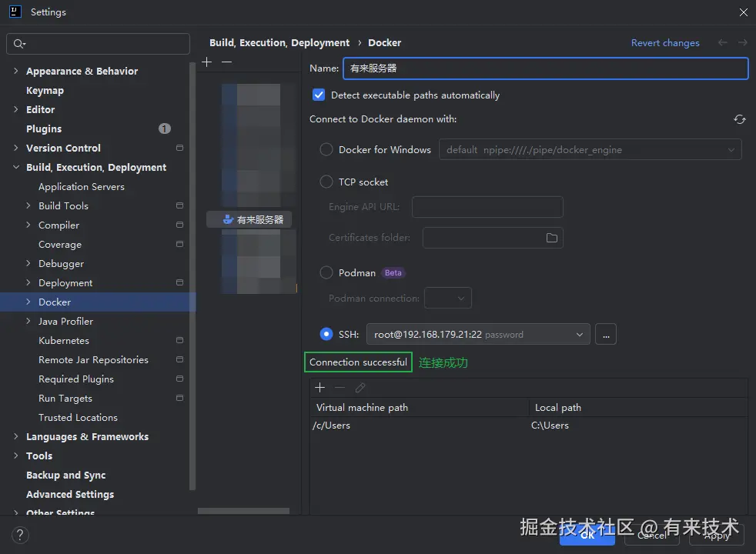This screenshot has height=554, width=756.
Task: Expand Languages & Frameworks section
Action: 16,436
